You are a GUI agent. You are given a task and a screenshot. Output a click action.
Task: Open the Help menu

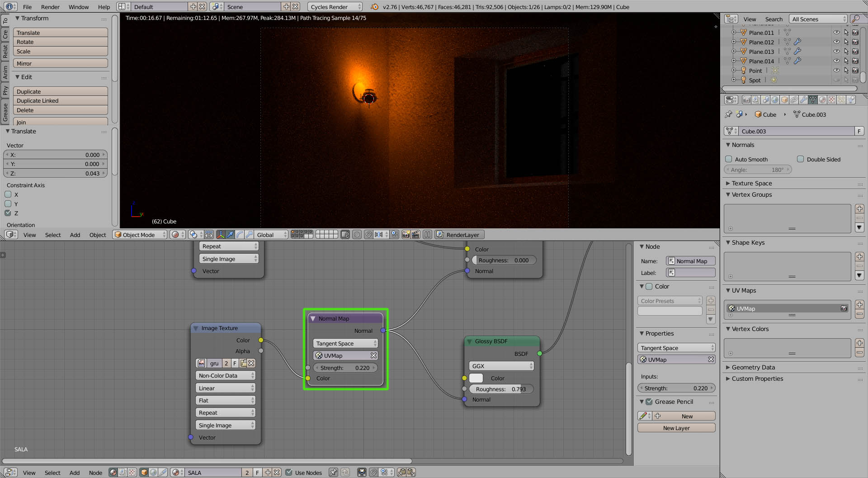pyautogui.click(x=104, y=7)
